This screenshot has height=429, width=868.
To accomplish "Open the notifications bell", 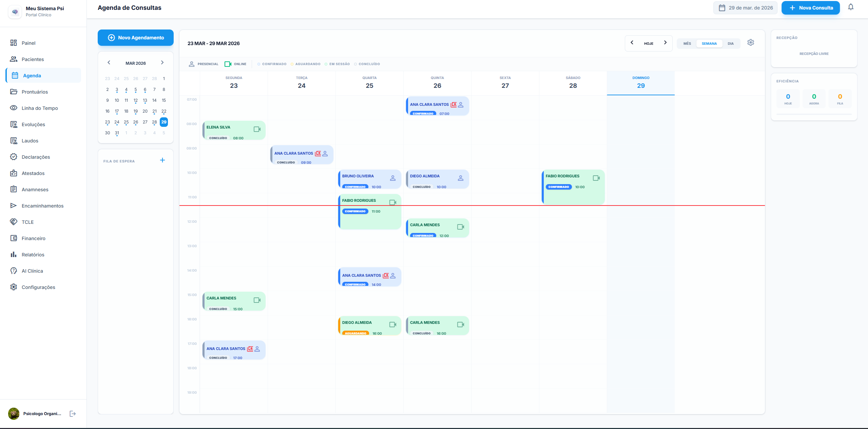I will coord(850,7).
